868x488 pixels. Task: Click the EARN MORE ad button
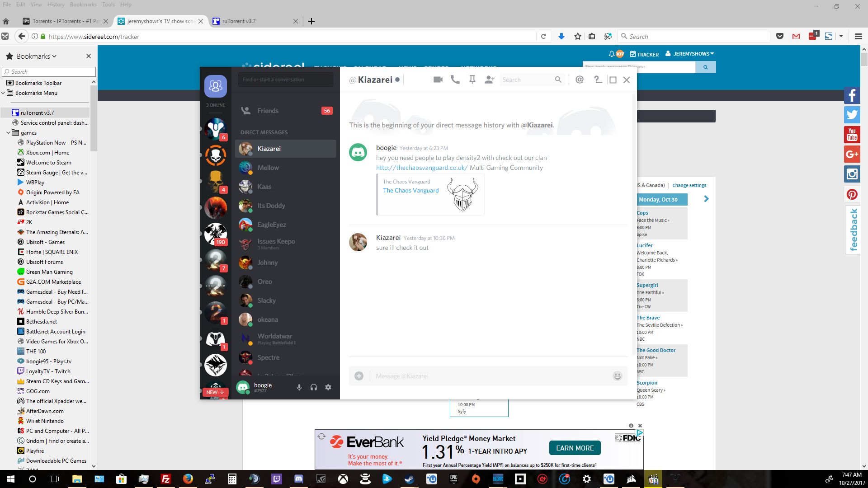pyautogui.click(x=575, y=448)
